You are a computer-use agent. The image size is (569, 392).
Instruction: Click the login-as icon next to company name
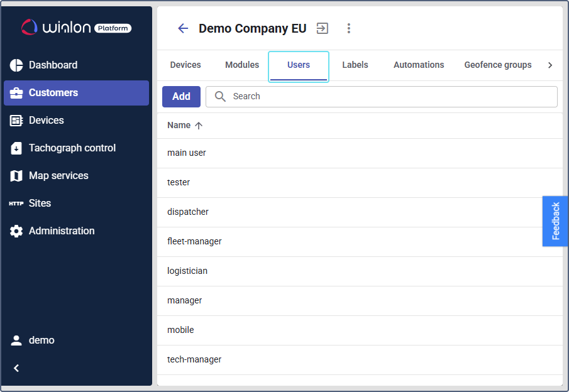tap(323, 28)
